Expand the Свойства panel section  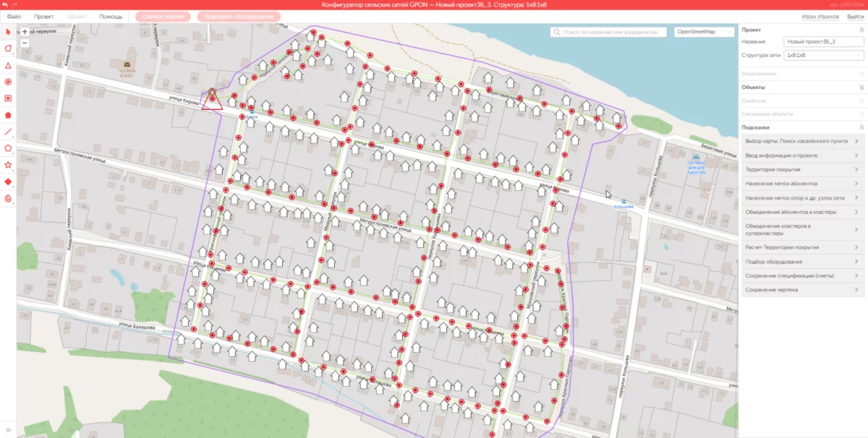pyautogui.click(x=861, y=100)
